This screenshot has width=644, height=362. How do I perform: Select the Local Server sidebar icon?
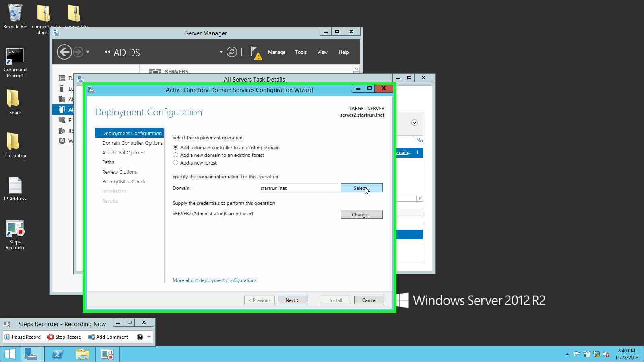pos(62,88)
